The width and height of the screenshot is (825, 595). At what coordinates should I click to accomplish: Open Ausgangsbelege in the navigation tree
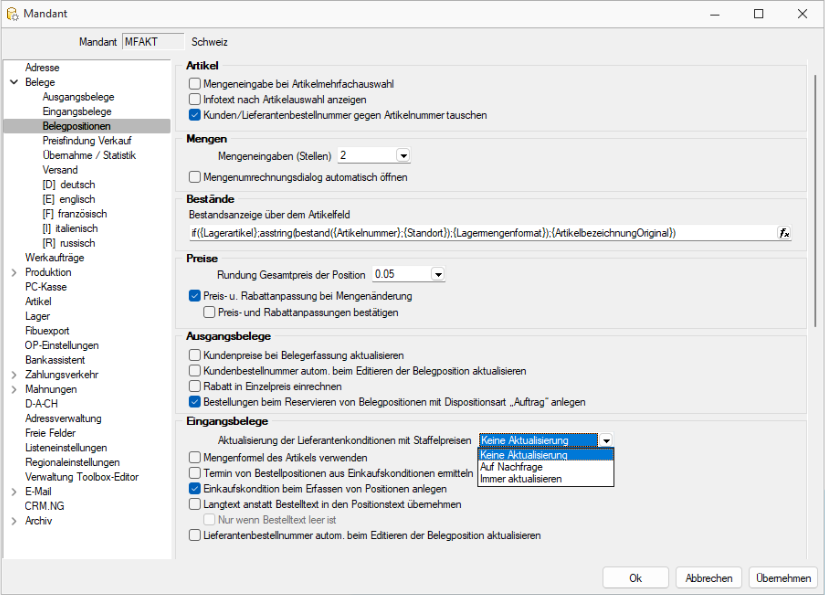click(78, 97)
